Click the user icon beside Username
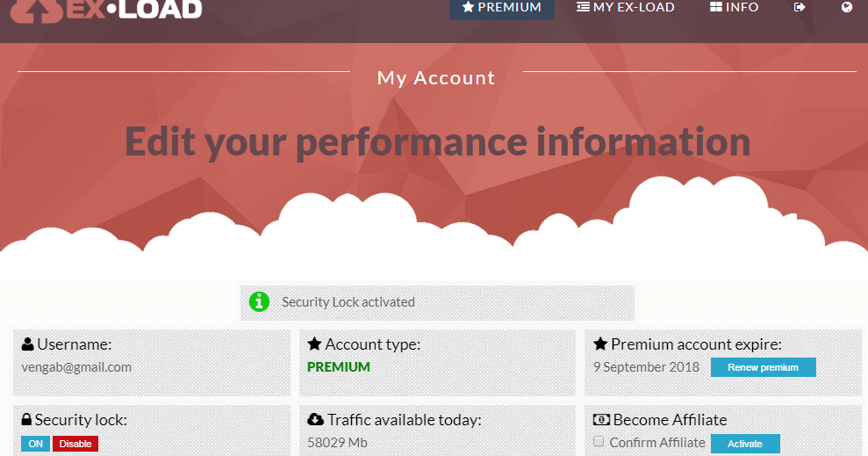 click(x=28, y=344)
